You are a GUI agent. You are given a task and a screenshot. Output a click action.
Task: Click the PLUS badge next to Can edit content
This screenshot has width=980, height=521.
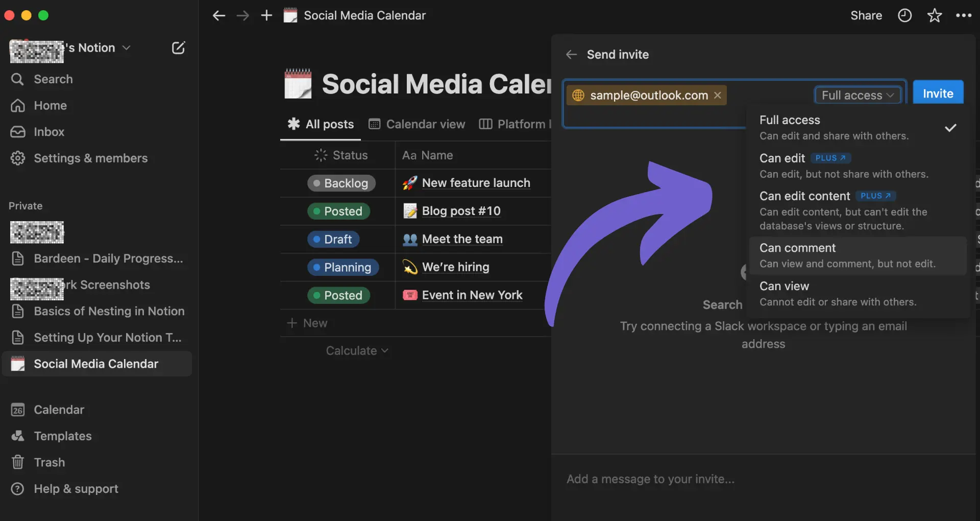(x=875, y=196)
